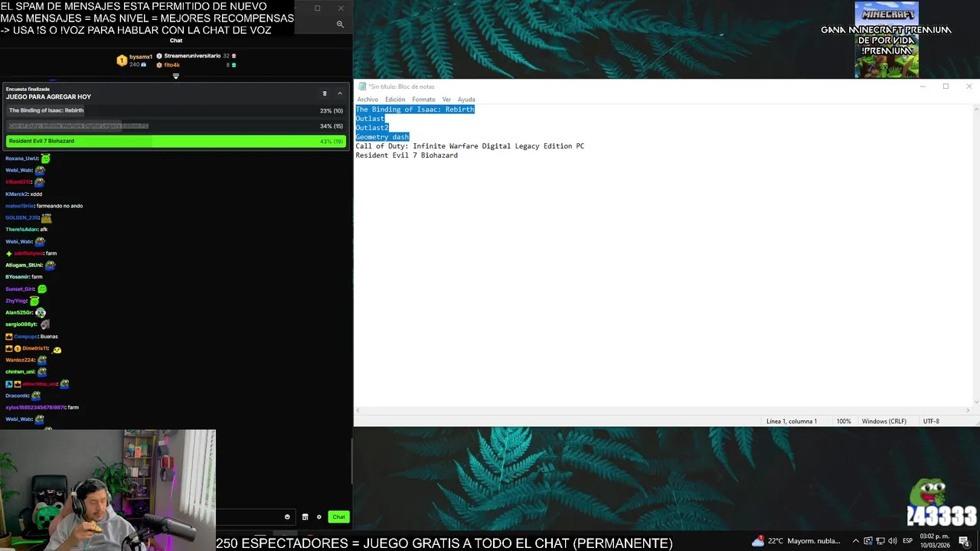This screenshot has height=551, width=980.
Task: Select Resident Evil 7 Biohazard poll result
Action: (176, 141)
